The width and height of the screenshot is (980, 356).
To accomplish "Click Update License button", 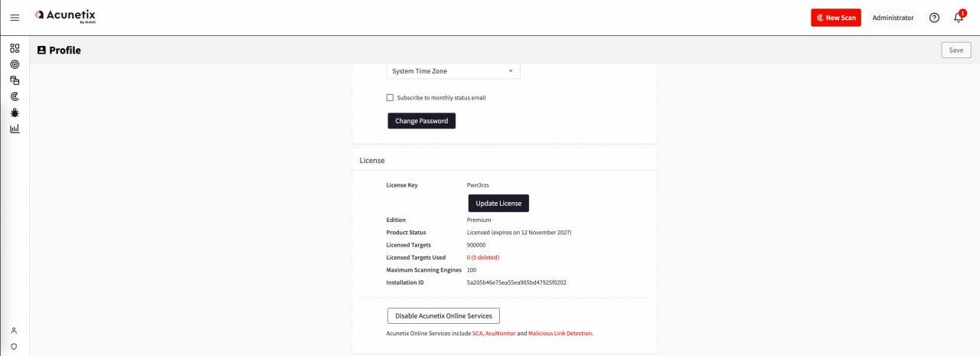I will (498, 203).
